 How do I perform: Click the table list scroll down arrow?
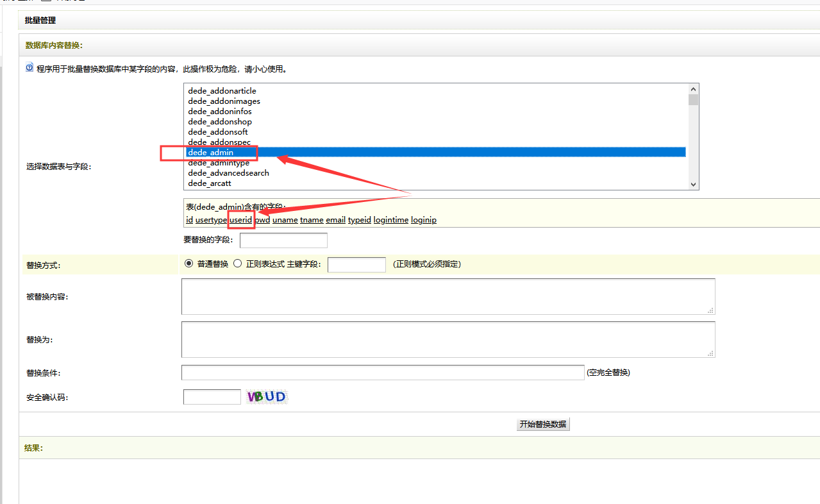click(693, 184)
